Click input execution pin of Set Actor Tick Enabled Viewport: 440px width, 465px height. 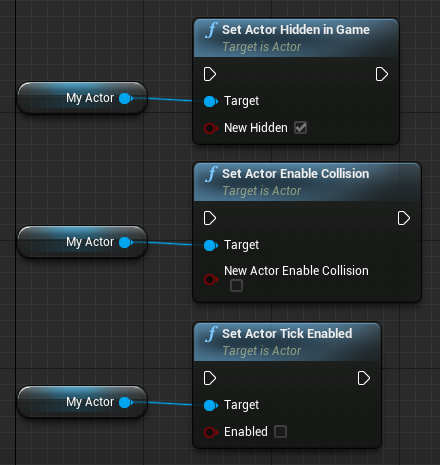tap(210, 378)
